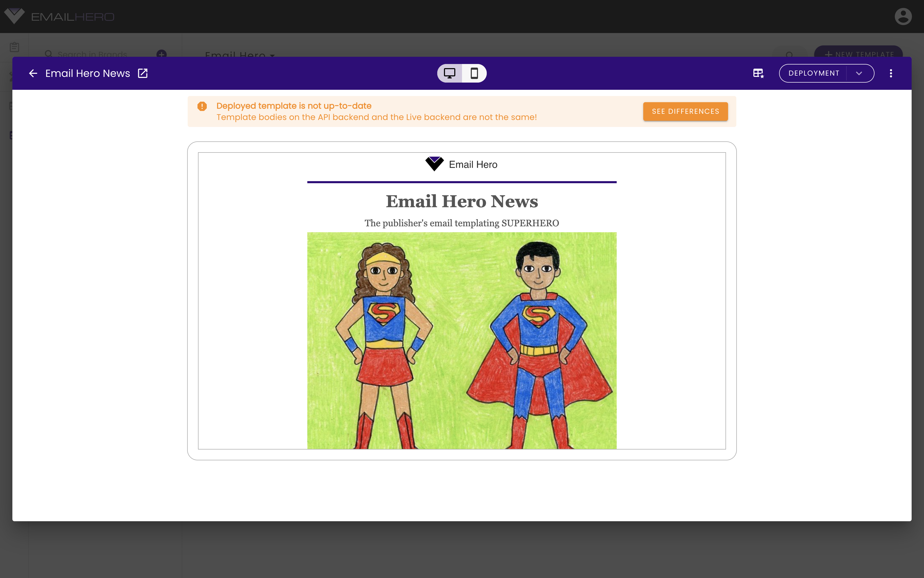The height and width of the screenshot is (578, 924).
Task: Open the table star layout icon
Action: click(758, 73)
